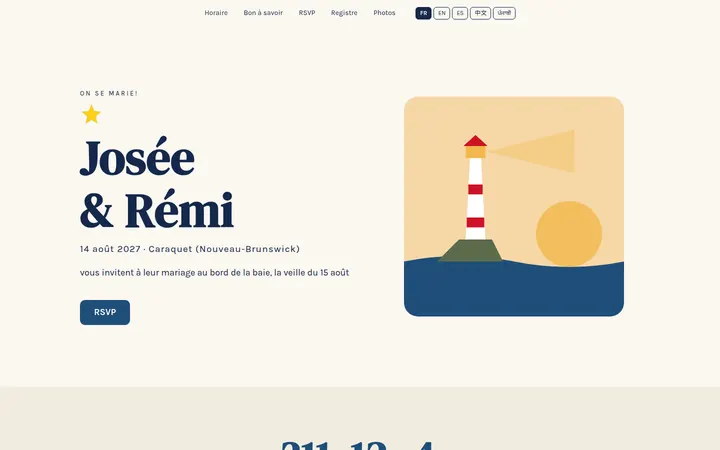720x450 pixels.
Task: Click the "Josée & Rémi" heading
Action: pyautogui.click(x=157, y=184)
